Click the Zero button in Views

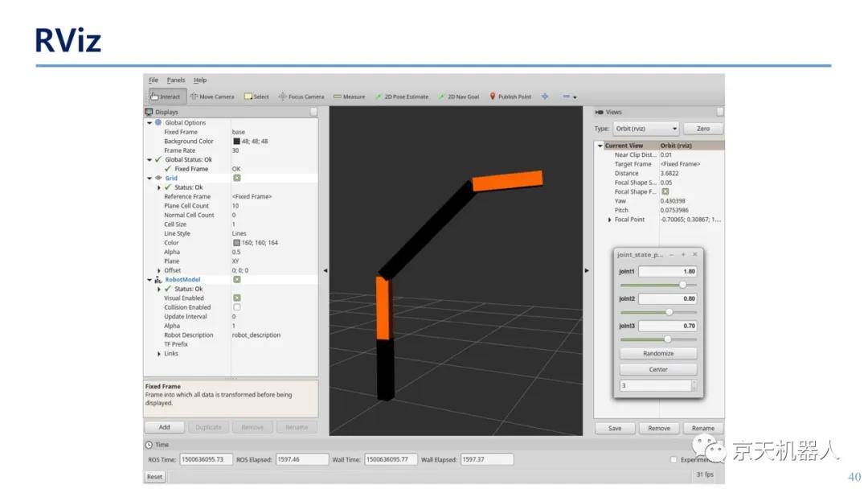pos(703,129)
